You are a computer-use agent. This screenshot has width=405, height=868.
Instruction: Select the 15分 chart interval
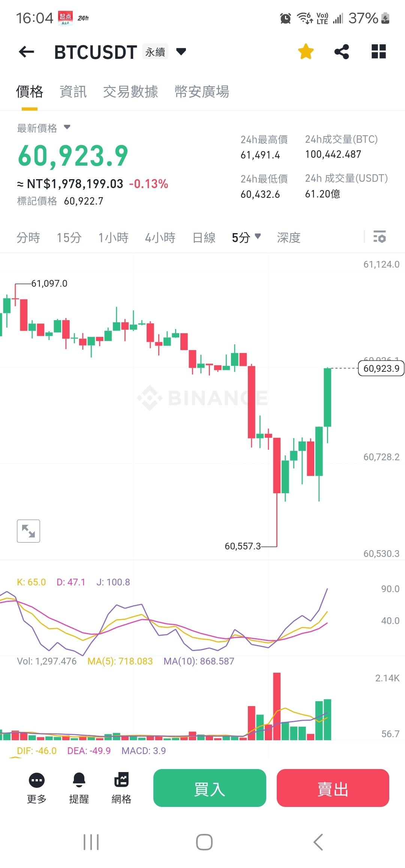(69, 238)
